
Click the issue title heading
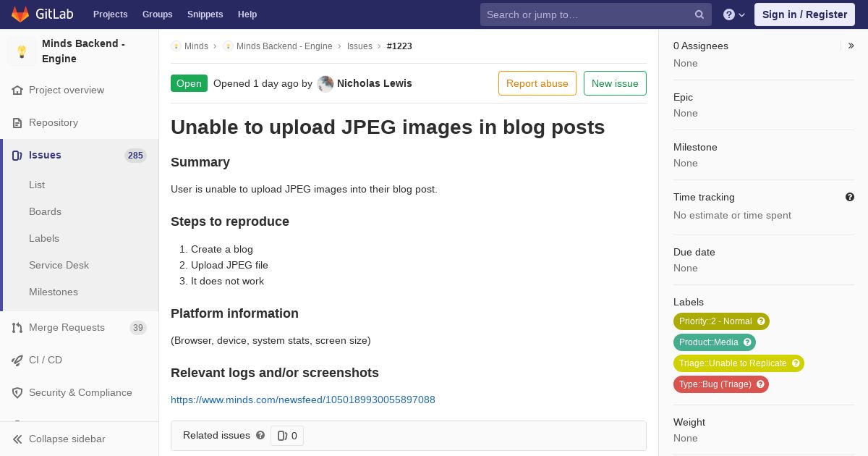coord(388,127)
